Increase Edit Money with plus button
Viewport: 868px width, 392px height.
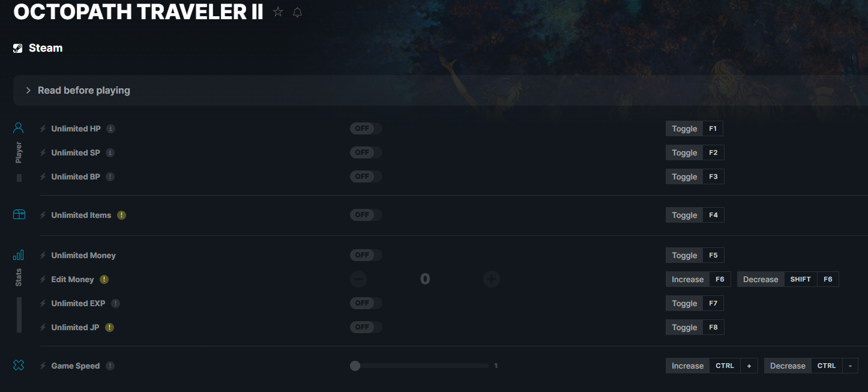492,279
